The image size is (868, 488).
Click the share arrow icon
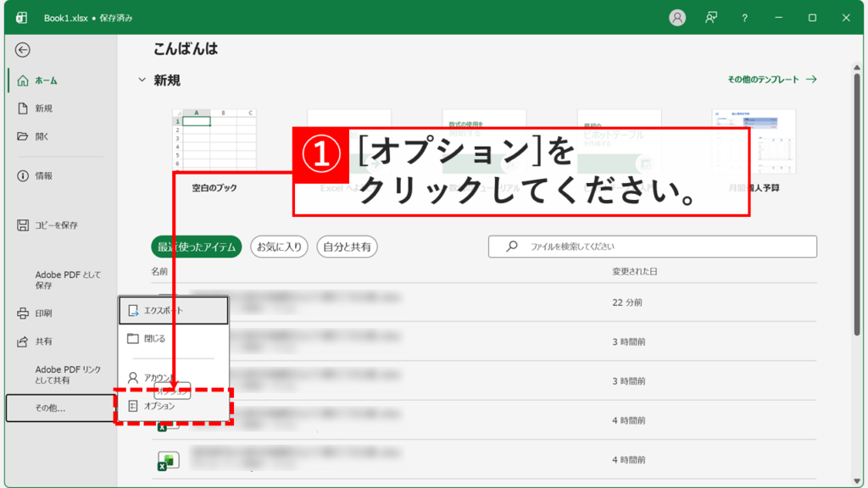pos(23,341)
